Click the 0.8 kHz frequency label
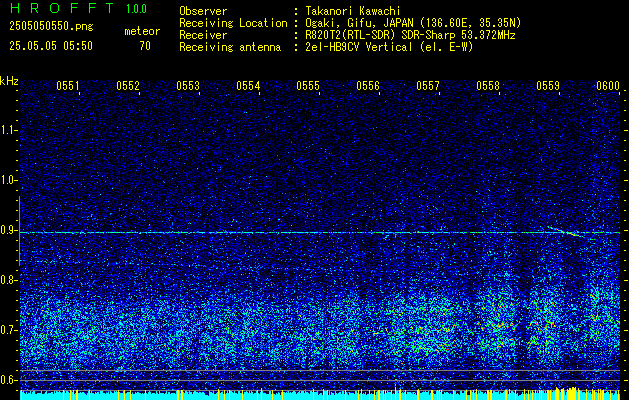This screenshot has height=400, width=629. coord(8,280)
